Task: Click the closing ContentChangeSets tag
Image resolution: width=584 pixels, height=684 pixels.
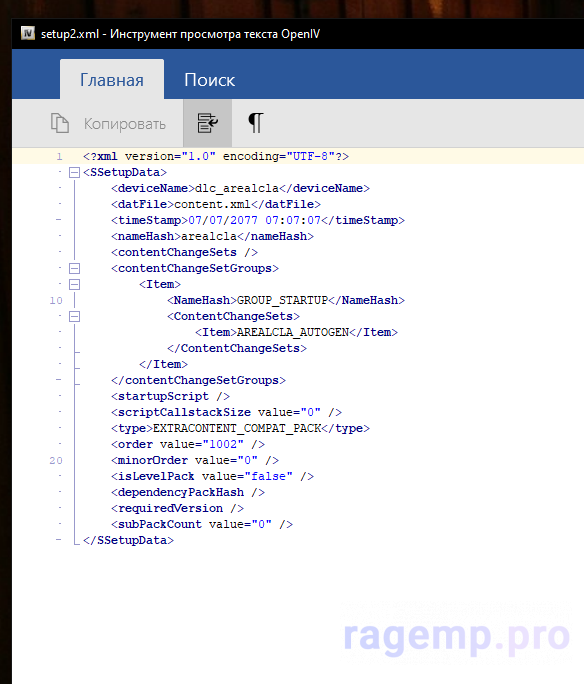Action: tap(237, 349)
